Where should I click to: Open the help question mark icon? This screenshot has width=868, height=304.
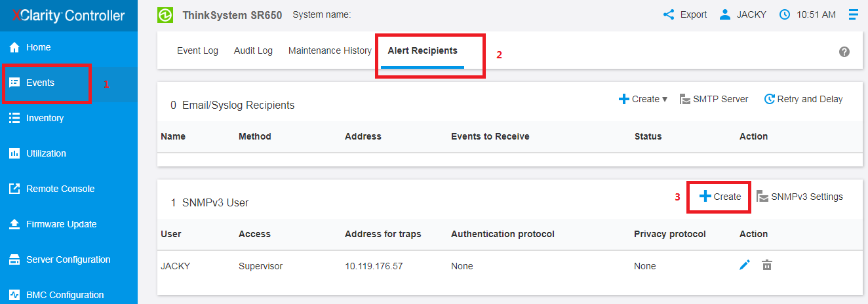pos(844,52)
